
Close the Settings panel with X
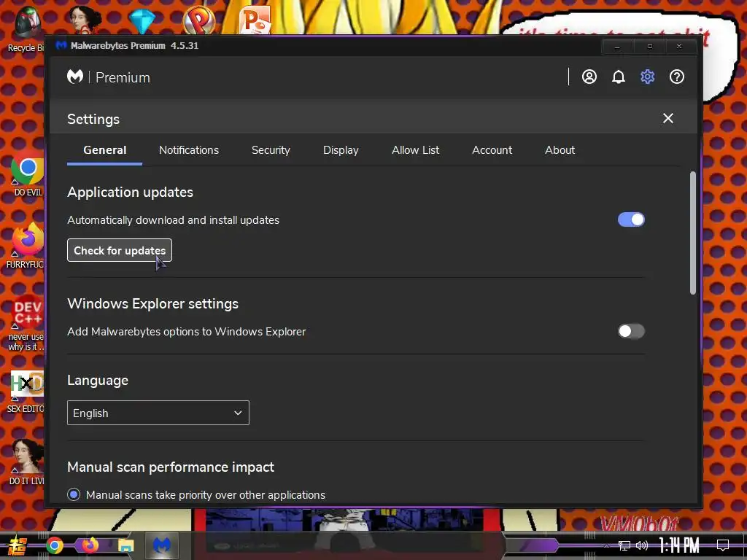(x=668, y=118)
